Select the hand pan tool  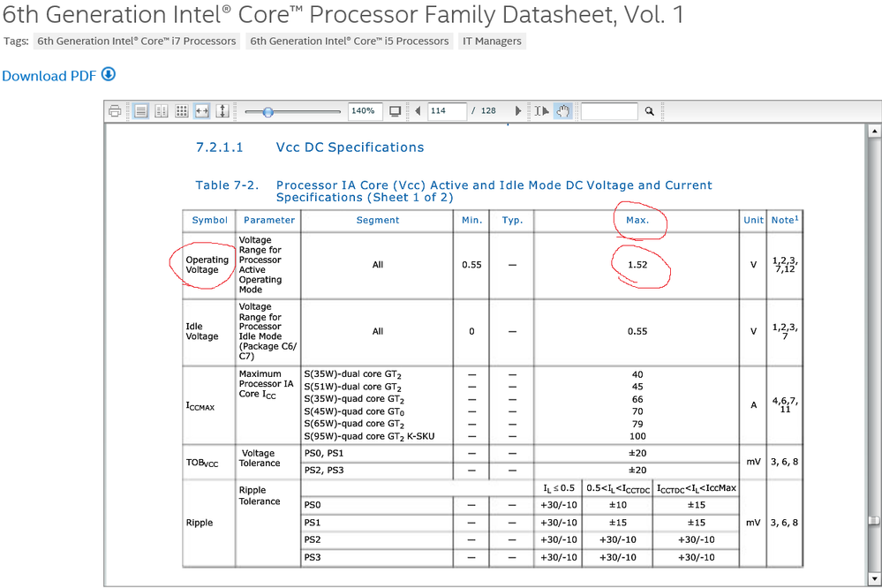point(563,111)
